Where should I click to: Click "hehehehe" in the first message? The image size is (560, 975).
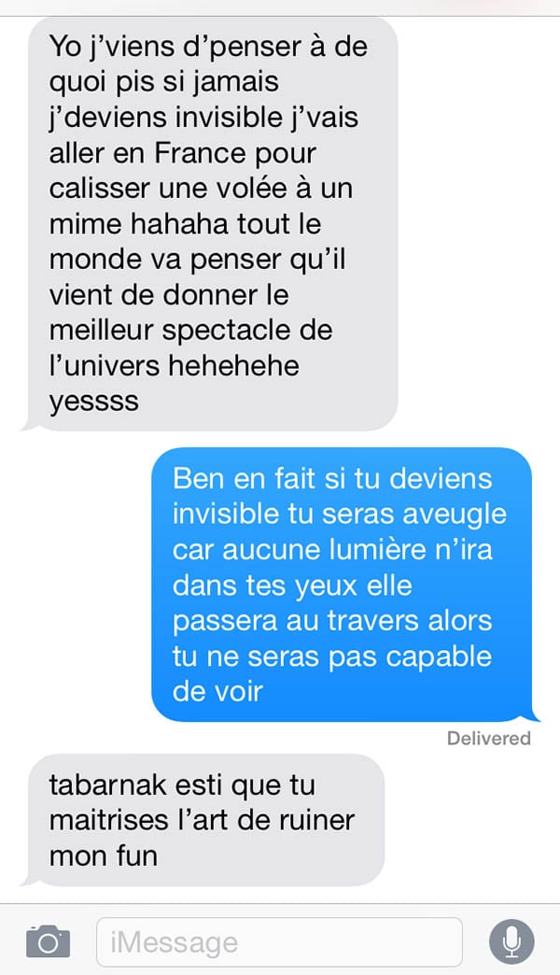pos(233,365)
